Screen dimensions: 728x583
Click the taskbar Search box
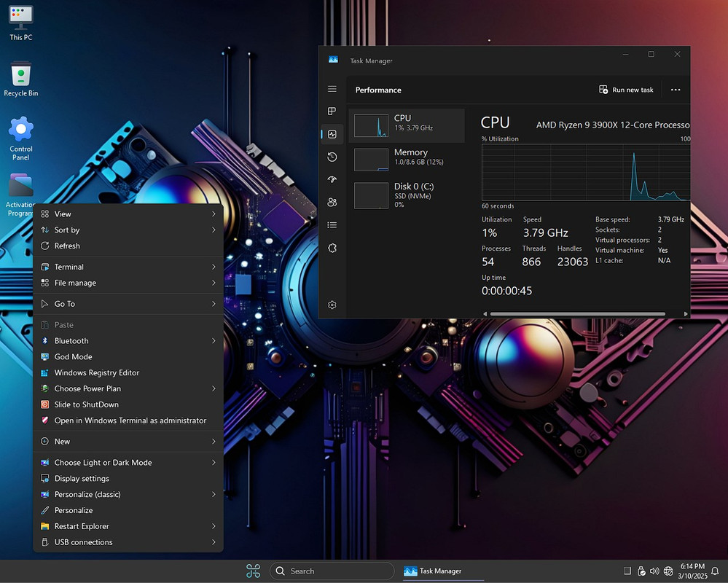pyautogui.click(x=332, y=571)
